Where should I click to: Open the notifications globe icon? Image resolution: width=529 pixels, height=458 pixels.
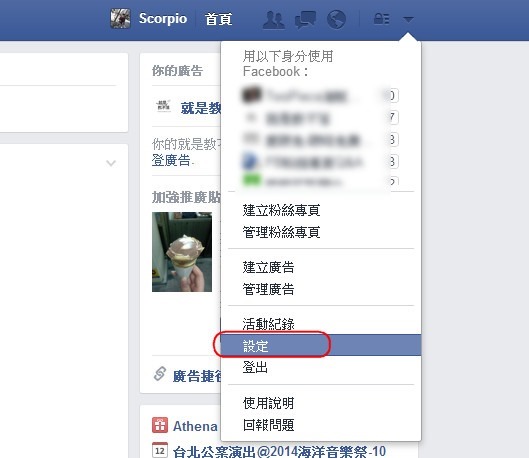(336, 19)
